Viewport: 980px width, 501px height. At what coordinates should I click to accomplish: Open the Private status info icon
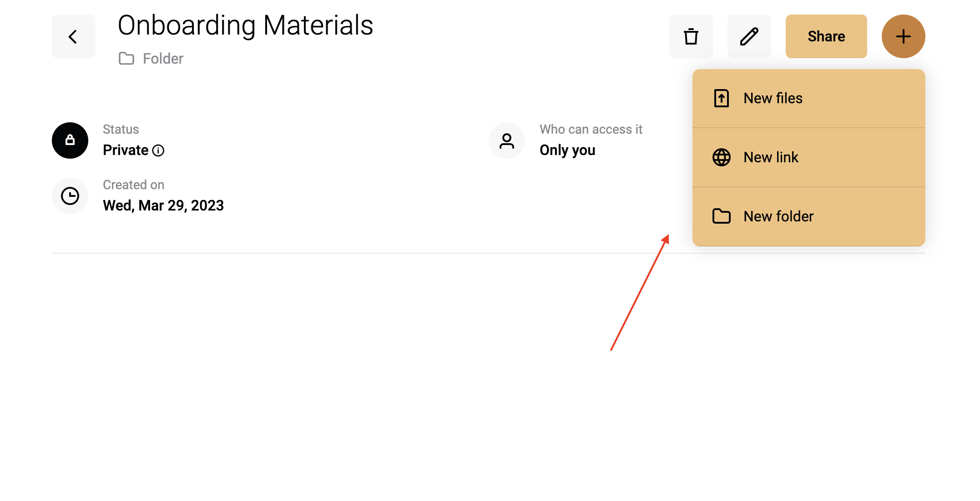point(158,150)
